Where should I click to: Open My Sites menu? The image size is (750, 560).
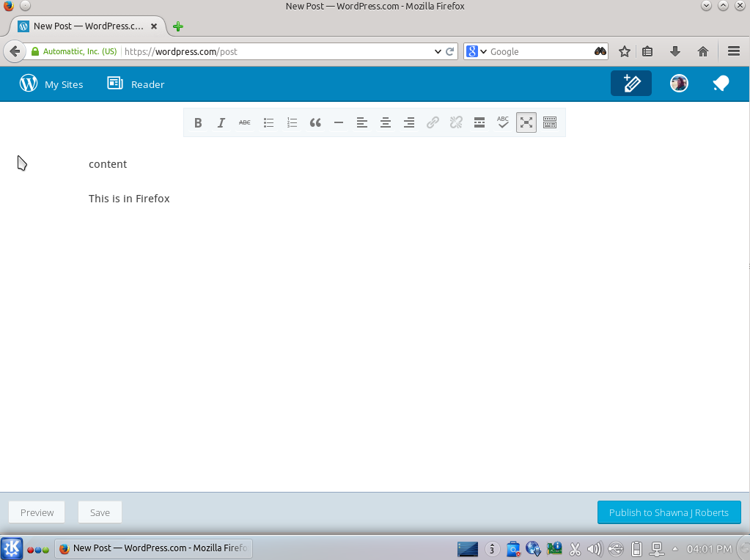click(51, 84)
